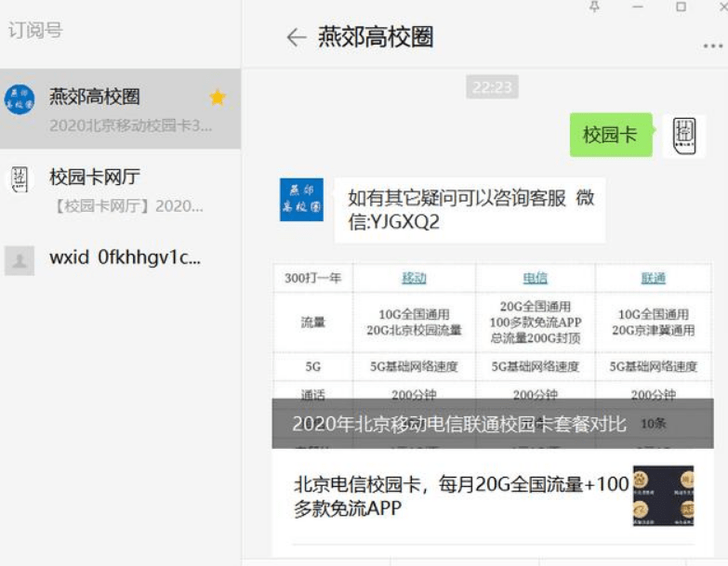Screen dimensions: 728x566
Task: Maximize the subscription window
Action: (x=681, y=7)
